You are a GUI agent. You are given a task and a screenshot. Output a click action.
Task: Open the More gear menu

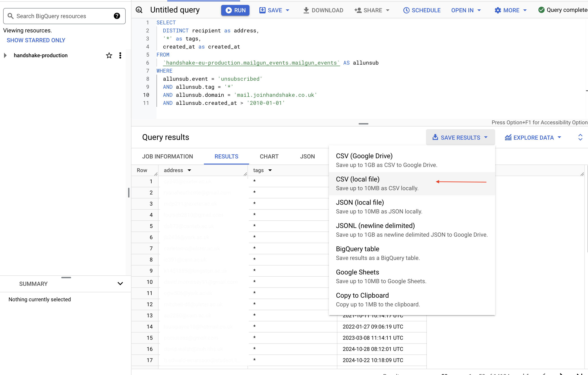(510, 10)
